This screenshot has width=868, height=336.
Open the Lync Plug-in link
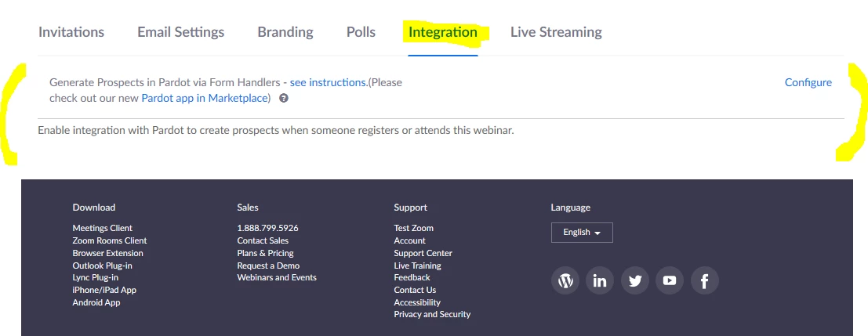95,277
